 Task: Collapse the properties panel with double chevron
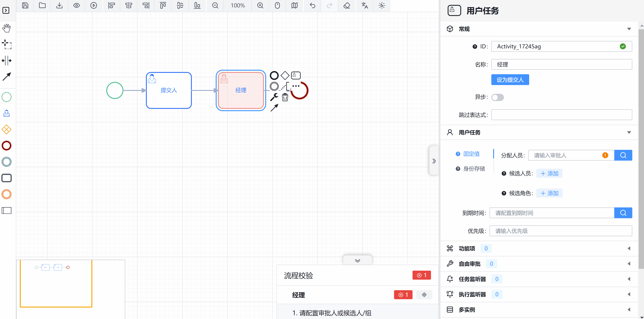click(x=434, y=161)
